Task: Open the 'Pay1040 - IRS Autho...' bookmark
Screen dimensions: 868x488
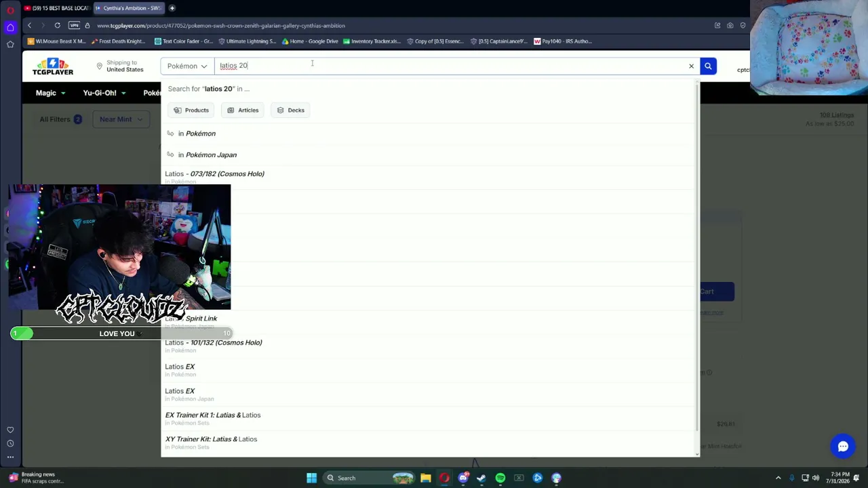Action: coord(563,41)
